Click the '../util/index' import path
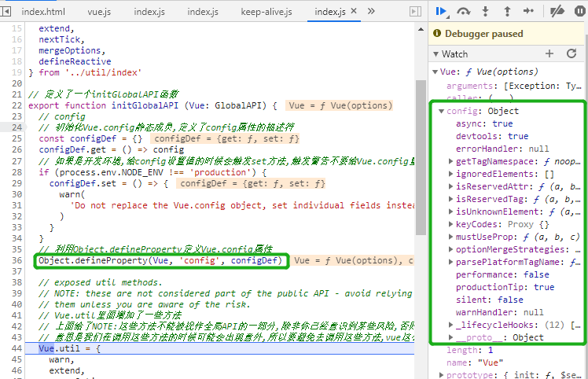Viewport: 588px width, 379px height. [x=103, y=72]
